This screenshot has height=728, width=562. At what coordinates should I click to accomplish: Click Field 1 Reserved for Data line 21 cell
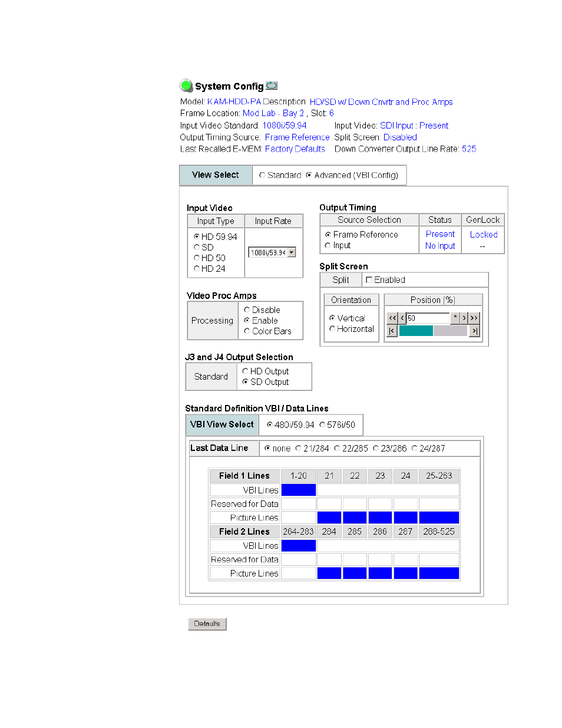(329, 504)
